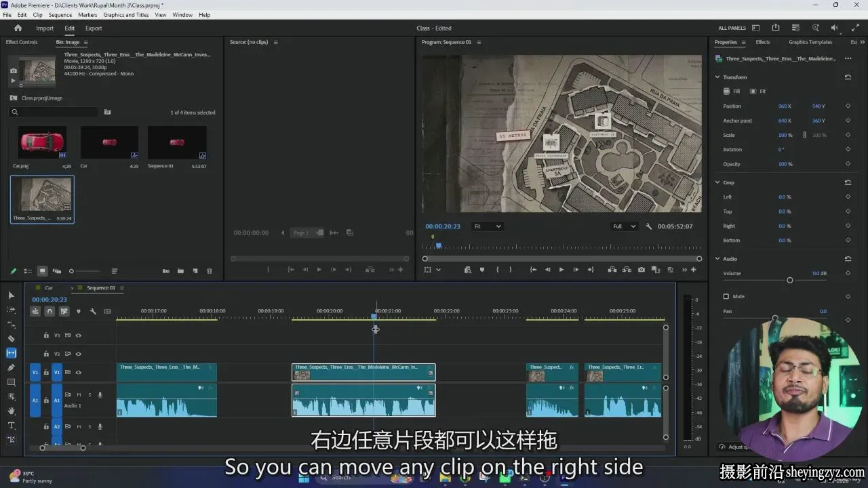Open Bin: Image panel menu
The width and height of the screenshot is (868, 488).
85,42
